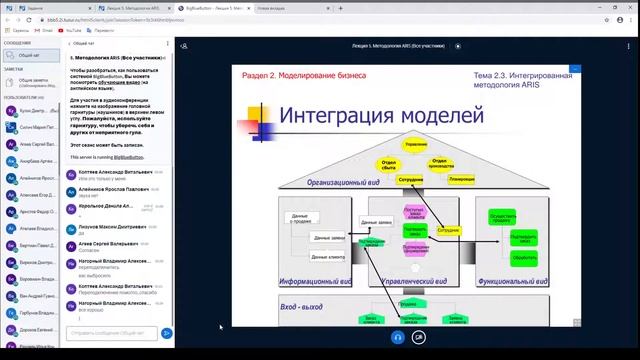Close the BigBlueButton browser tab
Viewport: 640px width, 360px height.
click(x=249, y=8)
